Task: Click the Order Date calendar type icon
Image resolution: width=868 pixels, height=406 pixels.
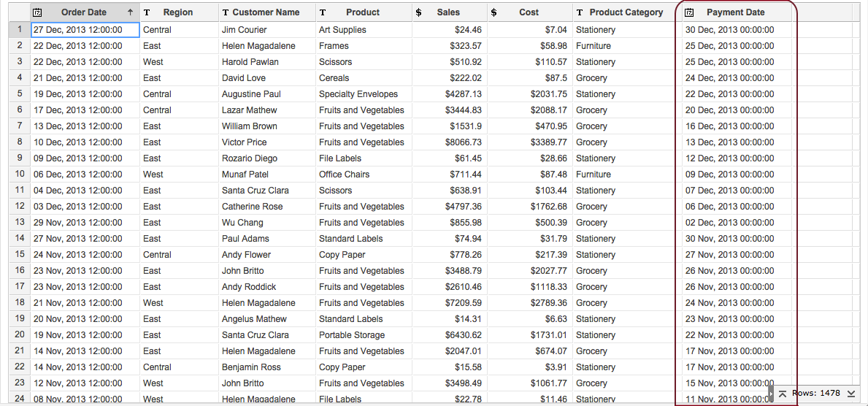Action: 38,12
